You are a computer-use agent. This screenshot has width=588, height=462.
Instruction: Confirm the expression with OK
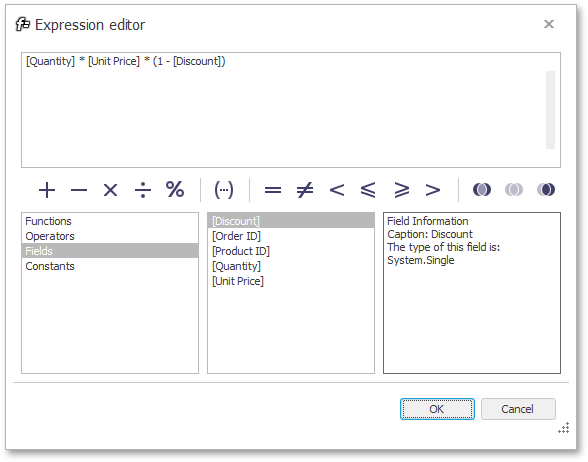437,409
